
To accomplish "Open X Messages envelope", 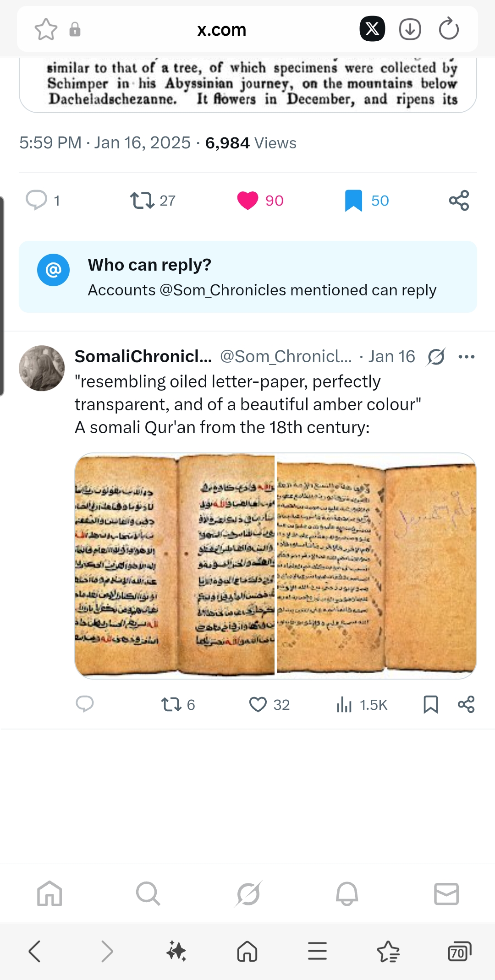I will tap(446, 893).
